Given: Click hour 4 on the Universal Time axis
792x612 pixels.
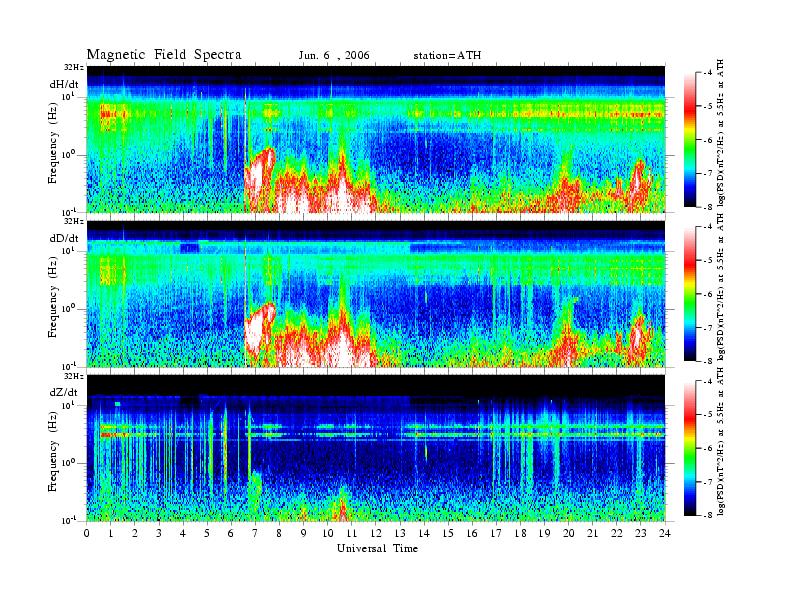Looking at the screenshot, I should 183,533.
